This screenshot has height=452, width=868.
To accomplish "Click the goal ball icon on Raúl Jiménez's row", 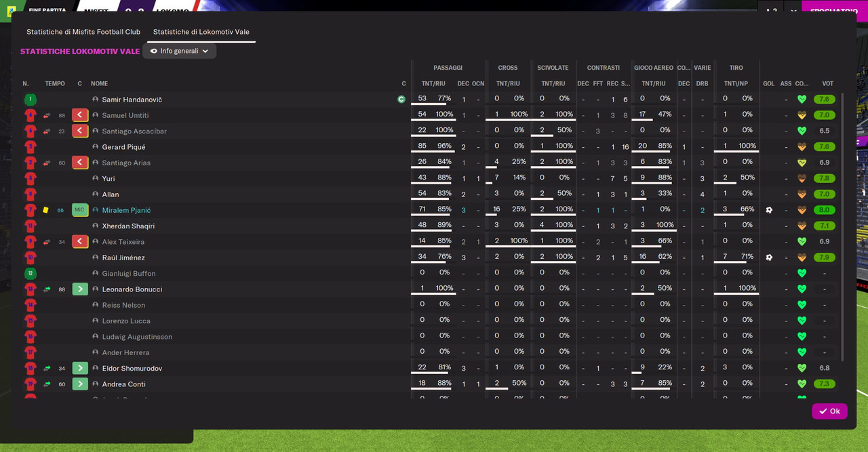I will [x=769, y=258].
